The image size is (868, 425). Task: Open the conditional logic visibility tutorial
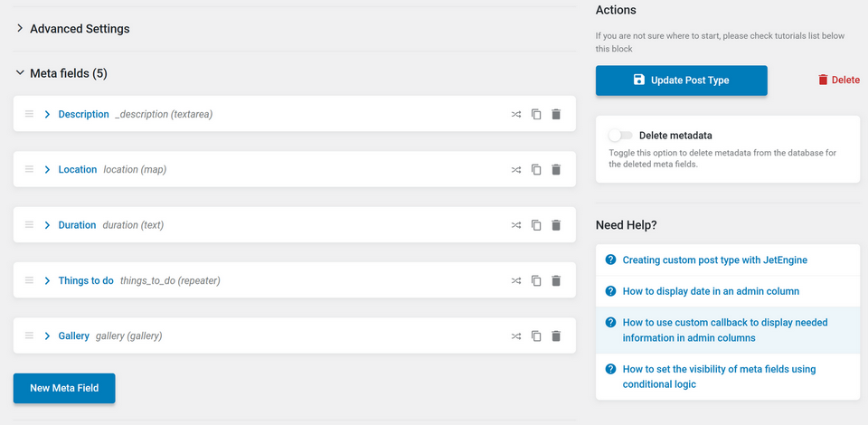click(x=719, y=376)
